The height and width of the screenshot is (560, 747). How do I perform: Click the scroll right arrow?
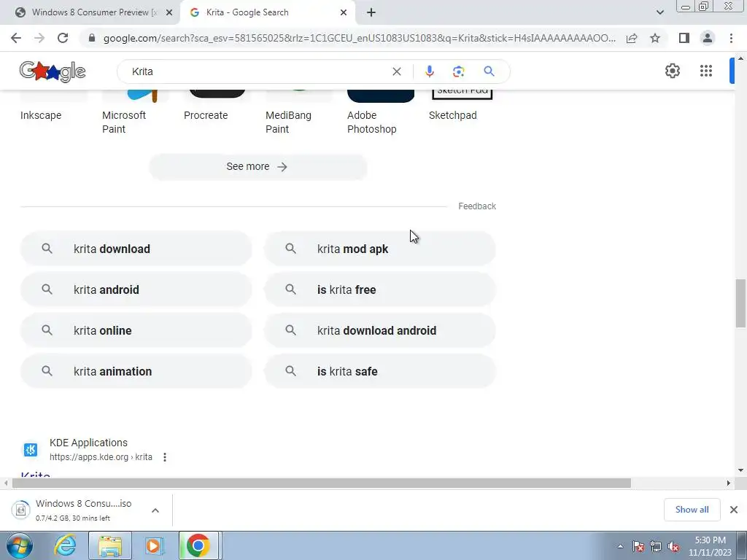coord(728,483)
